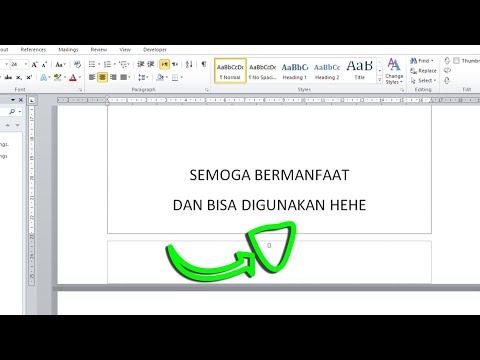Open the Numbering dropdown arrow
480x360 pixels.
point(114,64)
